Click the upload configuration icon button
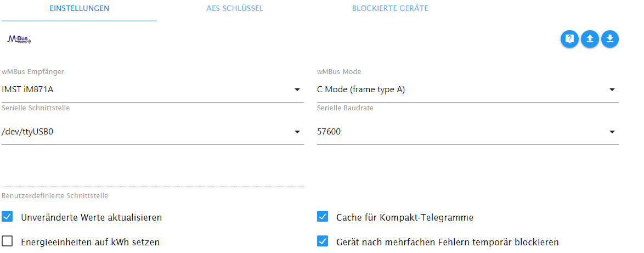This screenshot has height=253, width=644. 590,39
